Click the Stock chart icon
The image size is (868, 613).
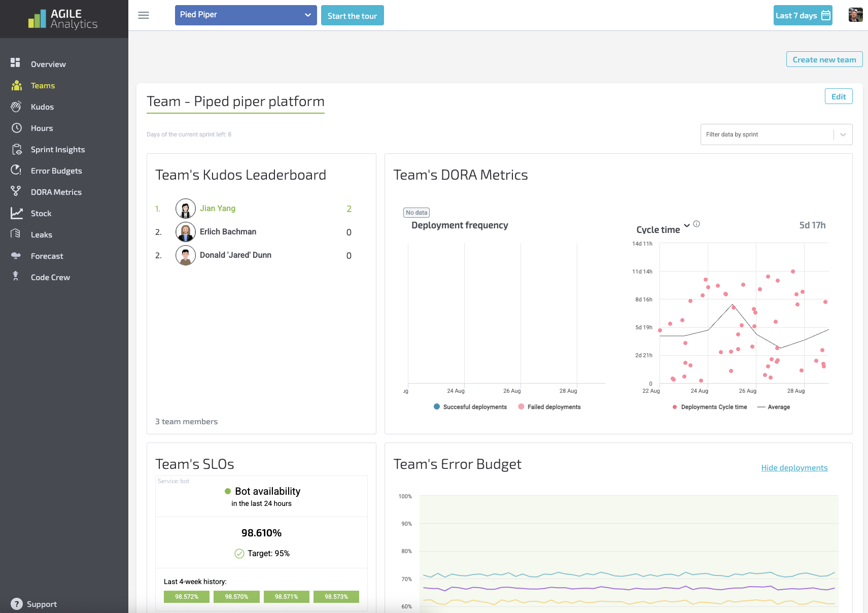pyautogui.click(x=16, y=213)
